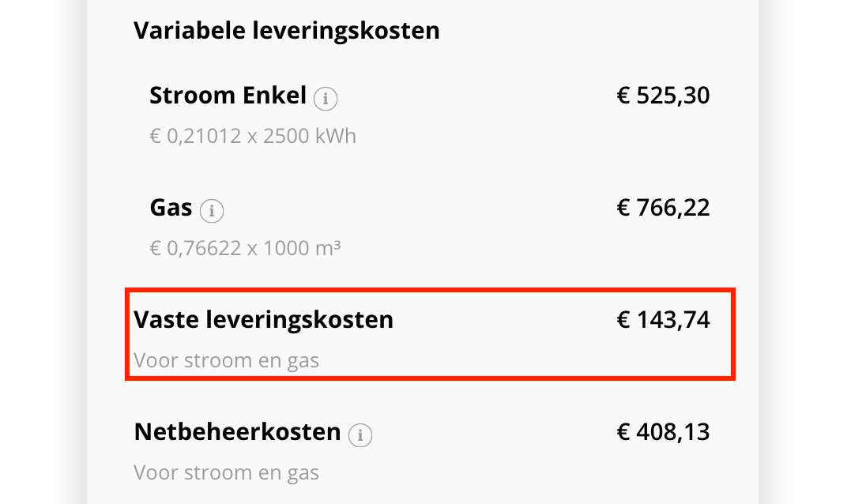Click the Variabele leveringskosten heading
Viewport: 866px width, 504px height.
pyautogui.click(x=286, y=31)
